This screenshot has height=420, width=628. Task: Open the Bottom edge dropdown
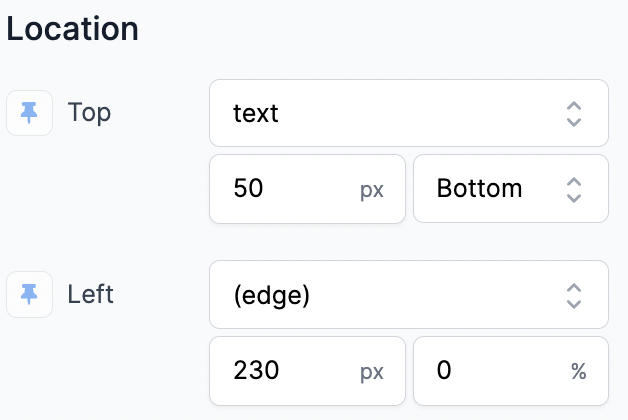[x=511, y=189]
